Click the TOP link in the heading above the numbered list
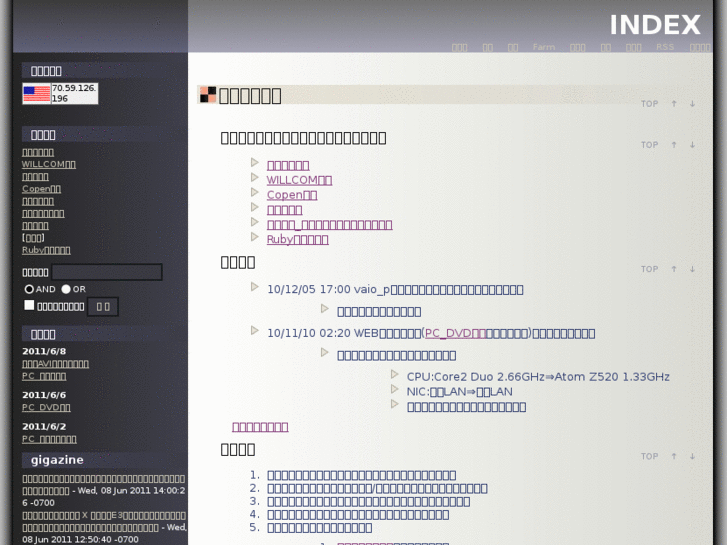Viewport: 727px width, 545px height. coord(650,456)
